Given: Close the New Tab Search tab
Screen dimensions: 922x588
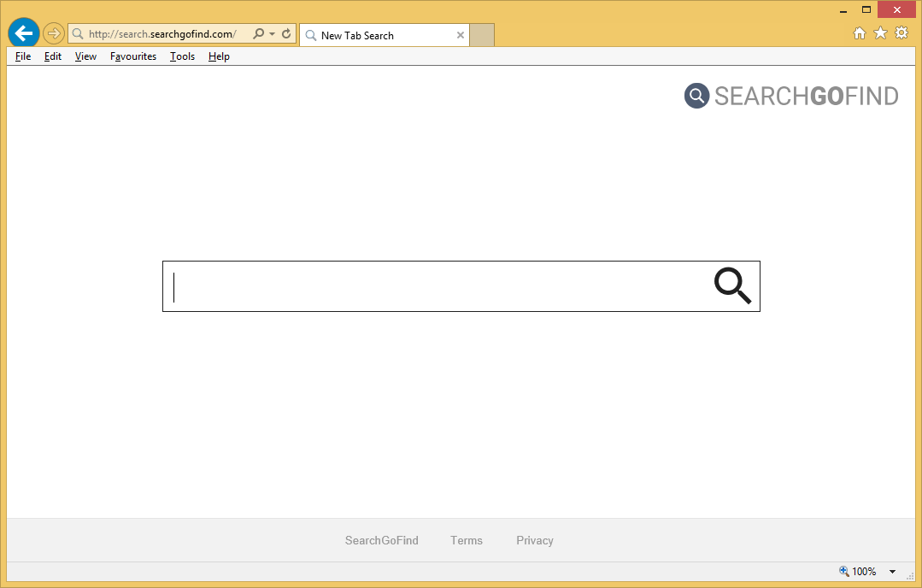Looking at the screenshot, I should coord(461,35).
